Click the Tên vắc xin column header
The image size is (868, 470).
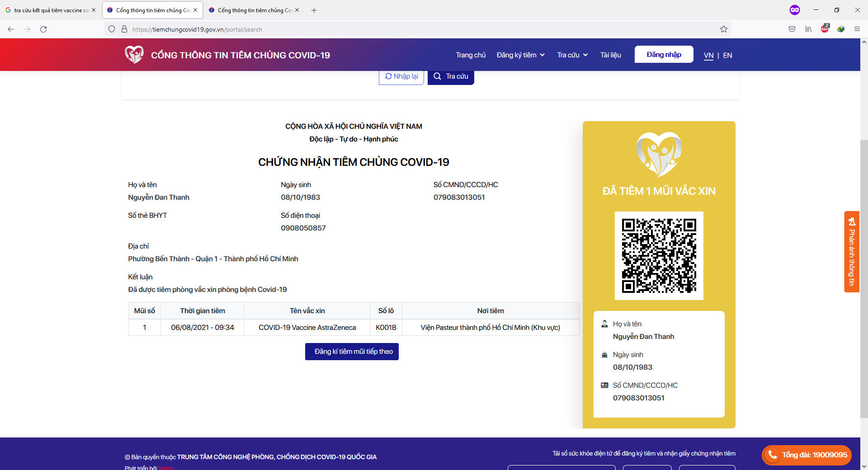(x=307, y=311)
